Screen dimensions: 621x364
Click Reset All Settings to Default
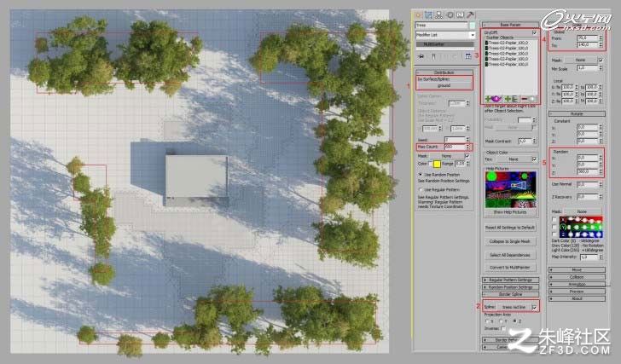pyautogui.click(x=510, y=228)
